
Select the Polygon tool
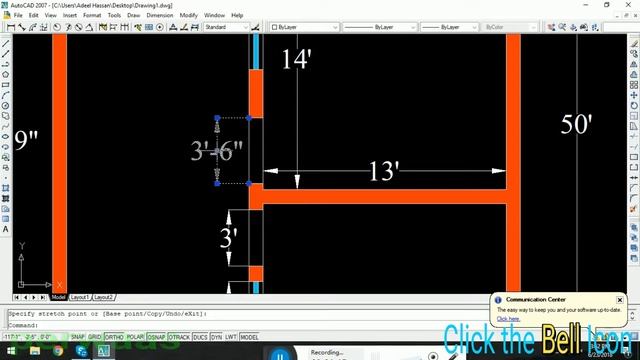5,75
